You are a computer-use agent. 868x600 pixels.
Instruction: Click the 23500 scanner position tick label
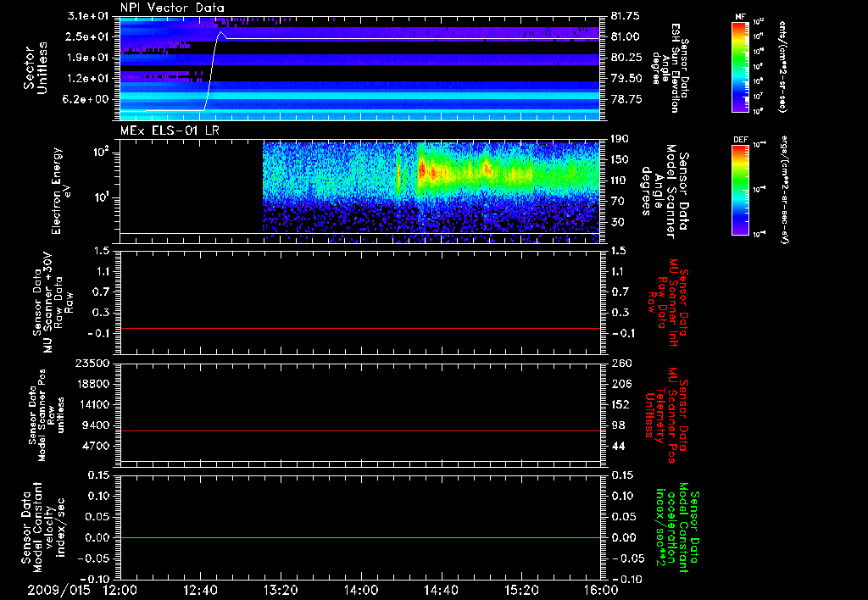pyautogui.click(x=93, y=363)
